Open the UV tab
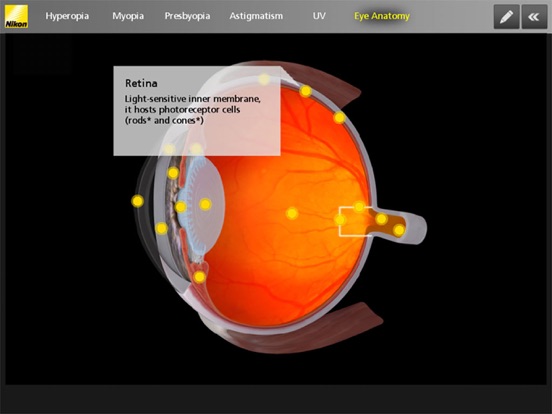Image resolution: width=552 pixels, height=414 pixels. coord(319,16)
